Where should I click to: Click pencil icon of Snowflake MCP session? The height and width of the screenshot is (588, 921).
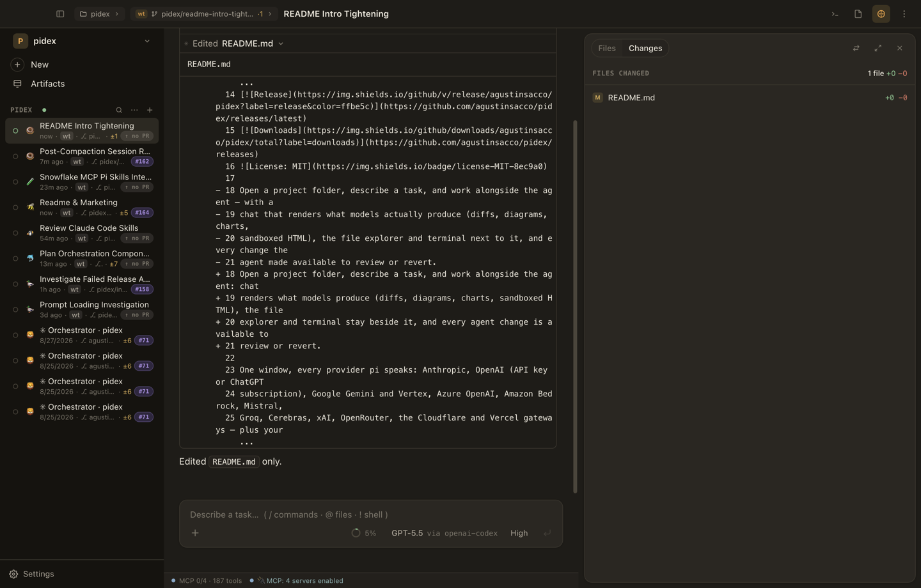(x=30, y=182)
